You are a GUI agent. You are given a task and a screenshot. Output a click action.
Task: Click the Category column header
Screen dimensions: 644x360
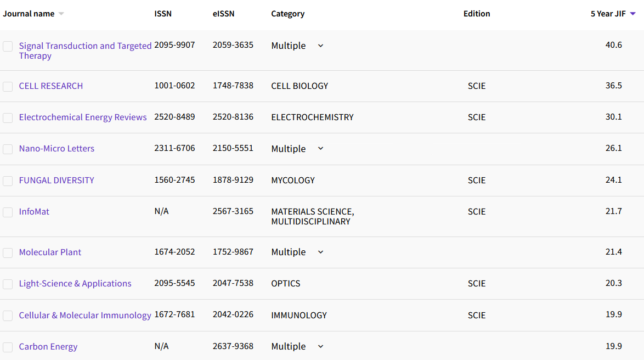[x=287, y=14]
